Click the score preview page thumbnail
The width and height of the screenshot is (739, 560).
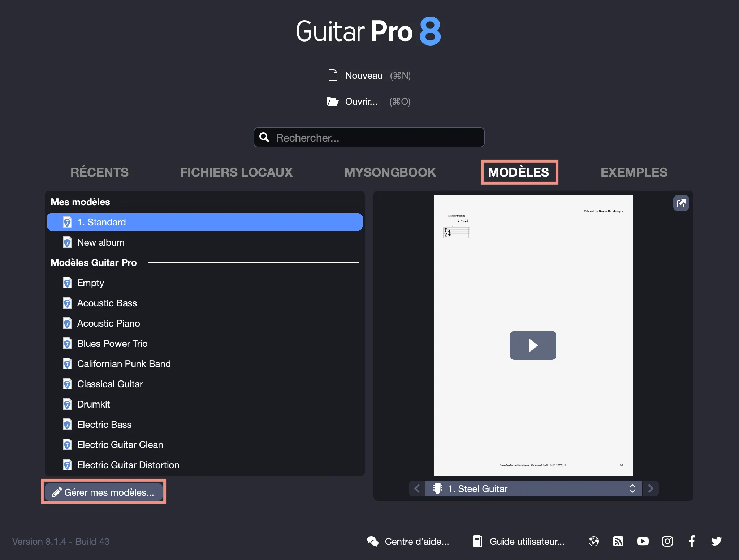coord(533,335)
